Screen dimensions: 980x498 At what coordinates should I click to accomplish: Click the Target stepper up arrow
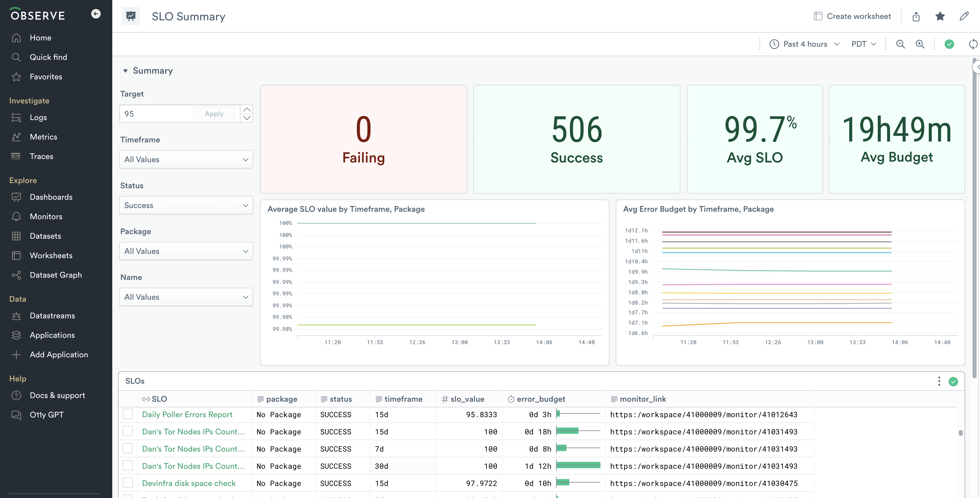(247, 110)
